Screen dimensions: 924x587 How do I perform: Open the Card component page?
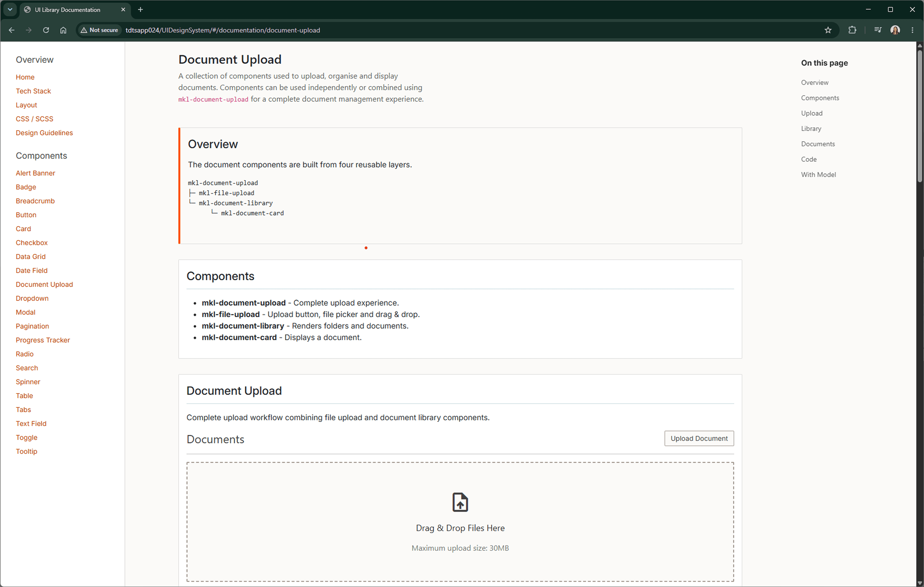tap(23, 229)
